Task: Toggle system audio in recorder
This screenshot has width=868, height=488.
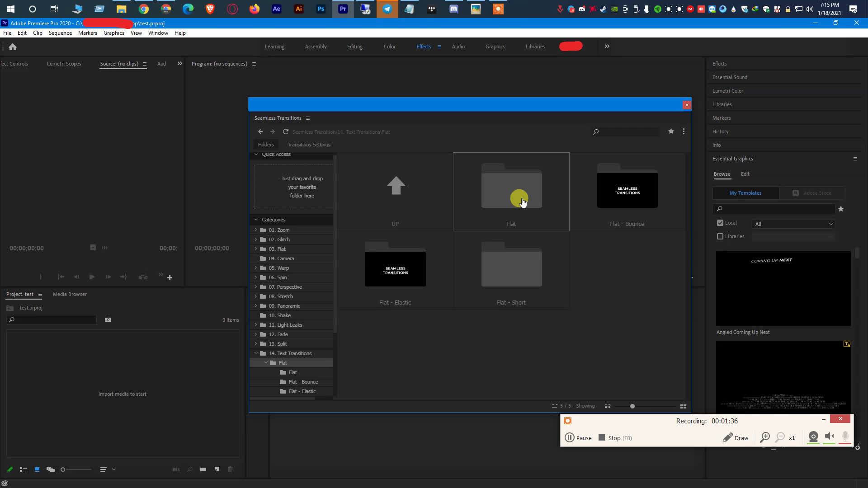Action: pyautogui.click(x=829, y=436)
